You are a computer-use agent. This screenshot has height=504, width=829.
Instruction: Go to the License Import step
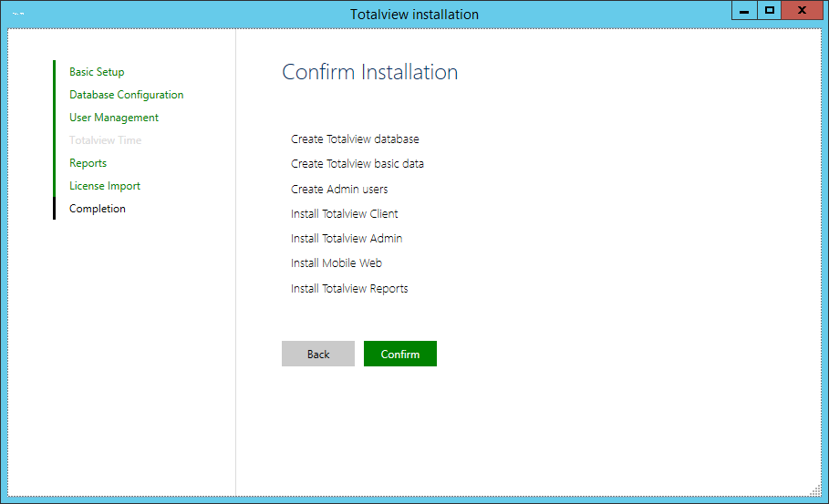(105, 185)
